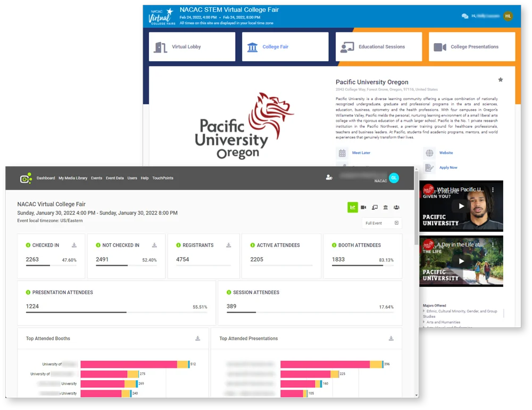Viewport: 532px width, 410px height.
Task: Click the Meet Later calendar icon
Action: pos(342,153)
